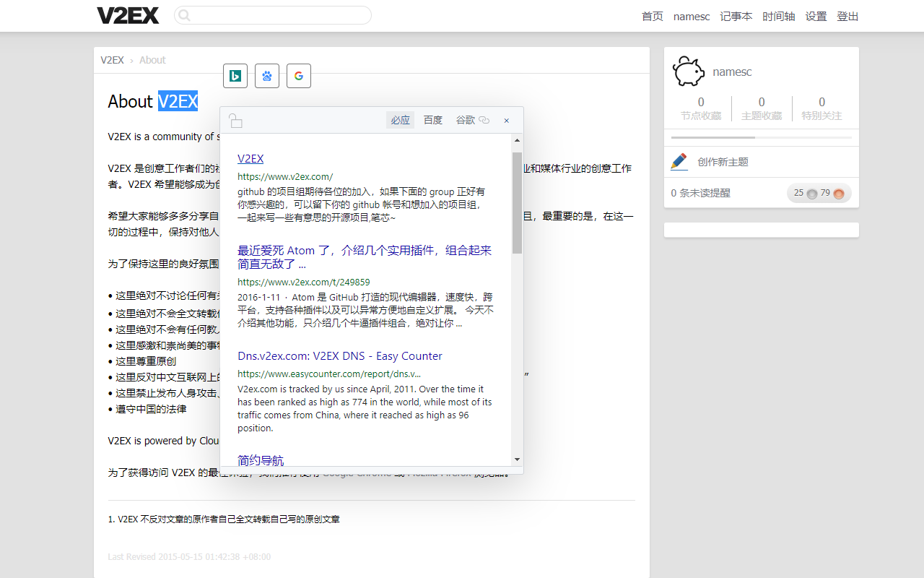Image resolution: width=924 pixels, height=578 pixels.
Task: Switch to the 百度 tab
Action: [x=433, y=121]
